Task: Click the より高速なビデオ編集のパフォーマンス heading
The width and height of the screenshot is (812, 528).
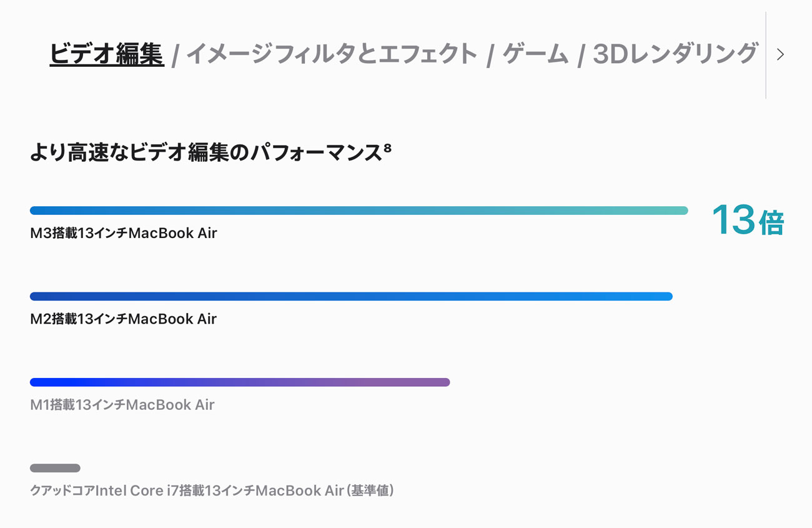Action: pyautogui.click(x=206, y=153)
